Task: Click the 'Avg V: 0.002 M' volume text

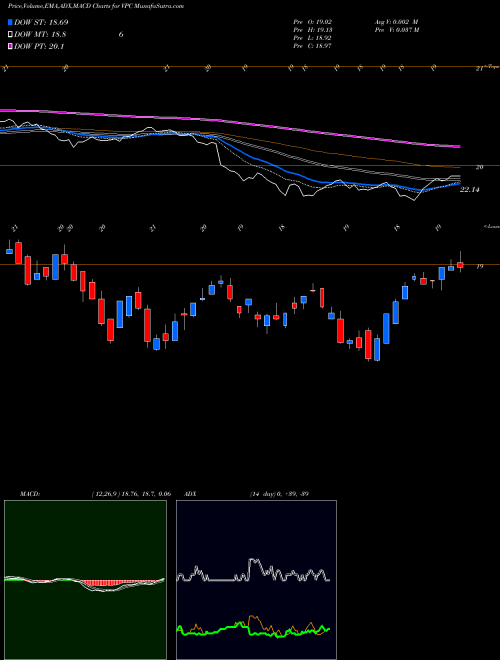Action: tap(396, 21)
